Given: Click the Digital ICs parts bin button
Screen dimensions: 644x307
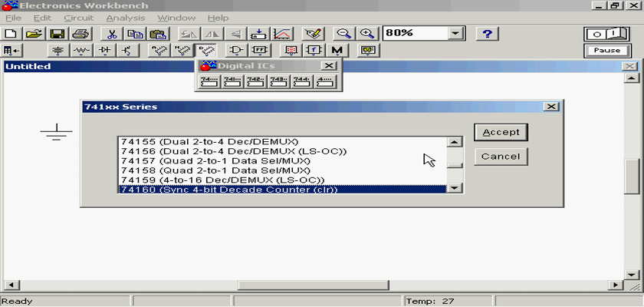Looking at the screenshot, I should point(205,51).
